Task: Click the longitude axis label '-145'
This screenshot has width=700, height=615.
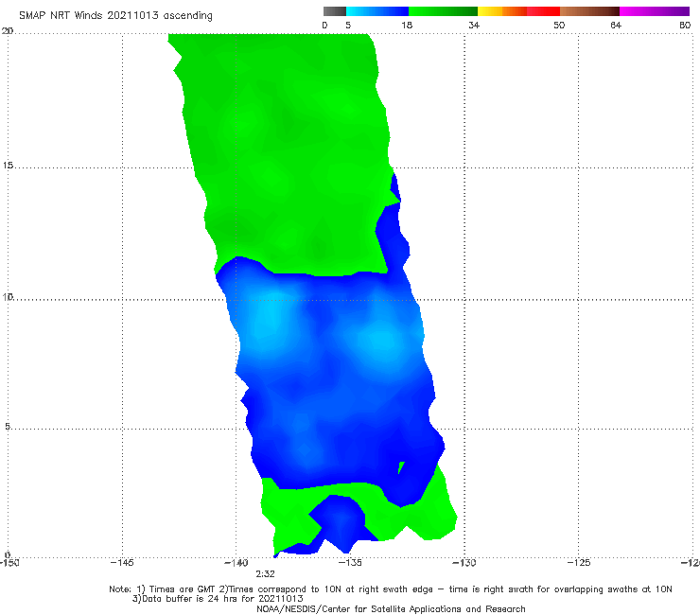Action: [122, 563]
